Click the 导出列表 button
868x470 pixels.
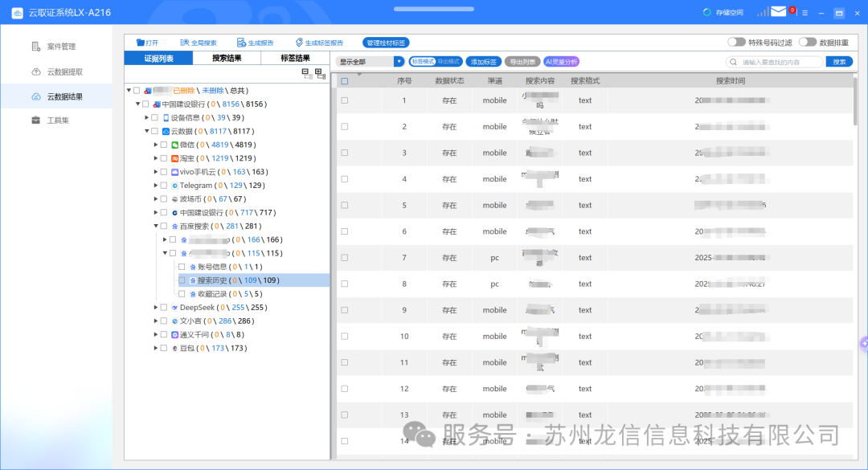tap(522, 62)
